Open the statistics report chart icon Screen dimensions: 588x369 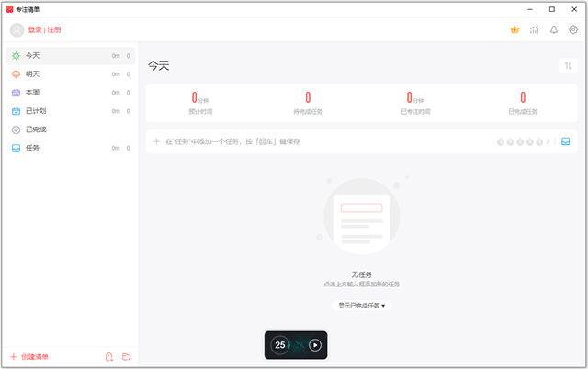pyautogui.click(x=534, y=29)
